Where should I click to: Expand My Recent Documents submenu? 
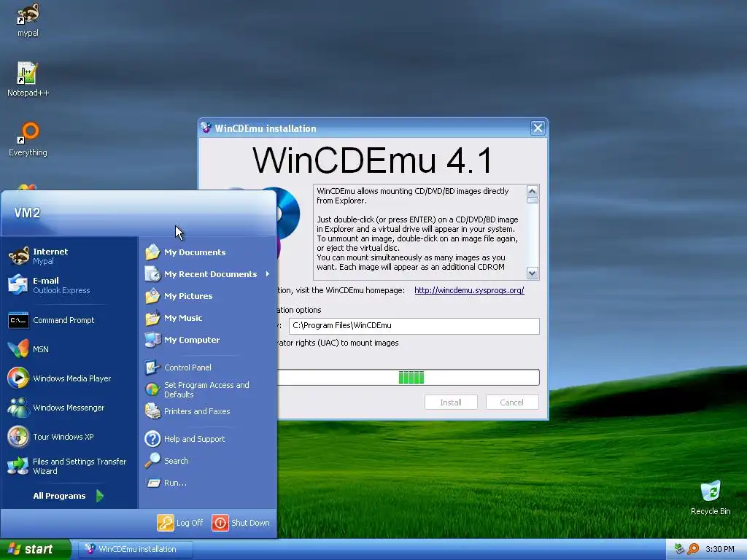(x=208, y=274)
